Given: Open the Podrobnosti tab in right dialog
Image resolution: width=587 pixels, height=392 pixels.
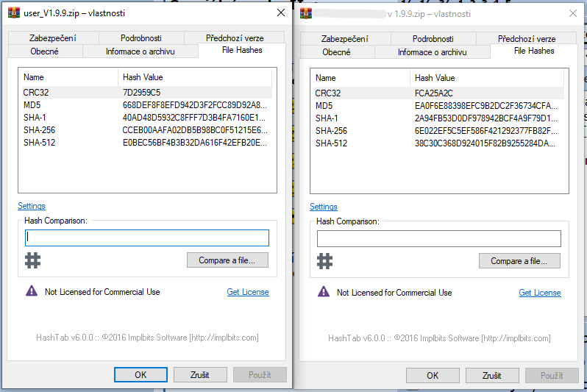Looking at the screenshot, I should click(432, 39).
